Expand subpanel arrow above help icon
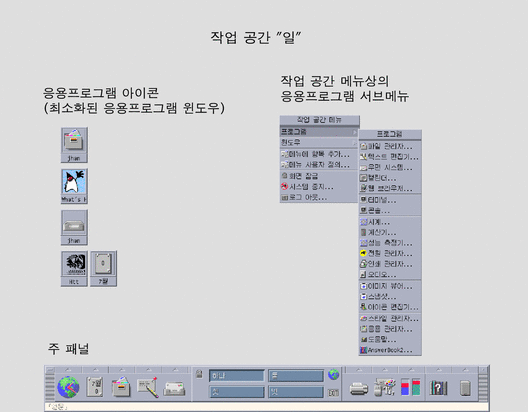 438,370
